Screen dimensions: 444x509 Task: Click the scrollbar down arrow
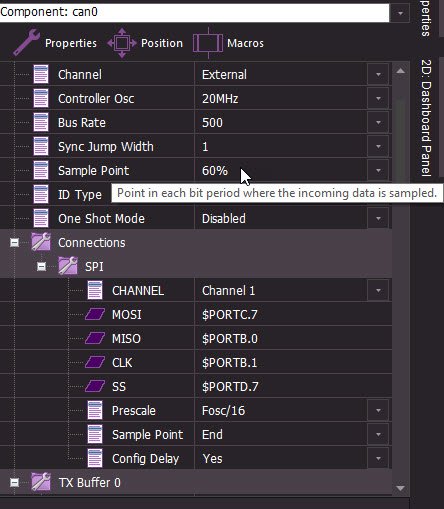coord(400,488)
